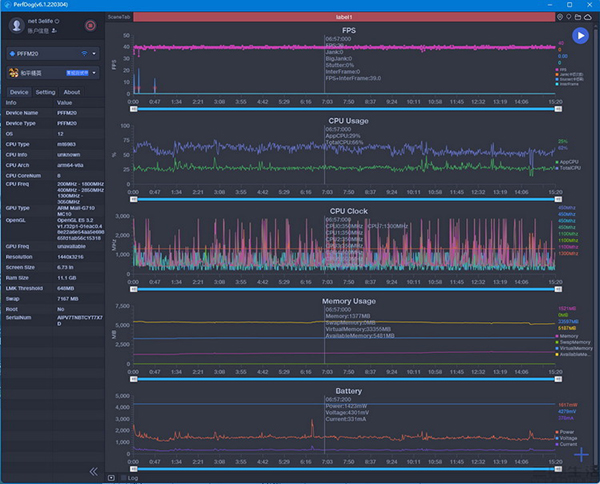
Task: Click the lightbulb icon in top bar
Action: (x=569, y=17)
